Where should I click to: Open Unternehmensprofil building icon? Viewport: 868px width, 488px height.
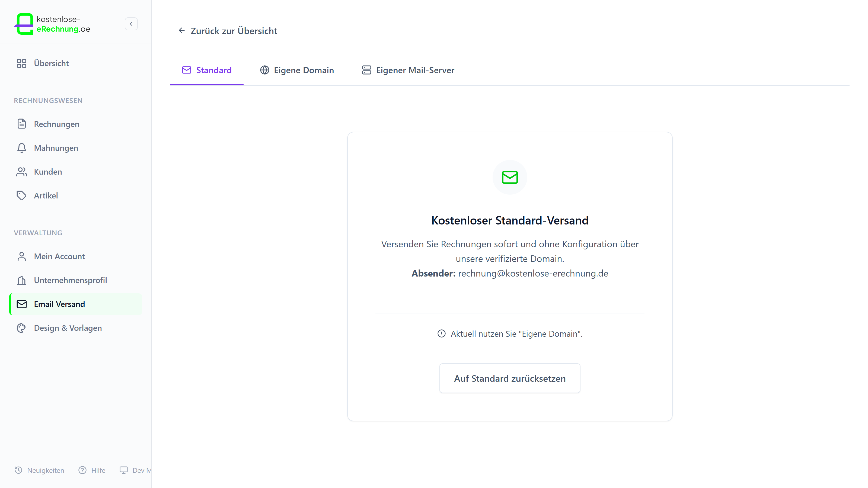(x=22, y=280)
